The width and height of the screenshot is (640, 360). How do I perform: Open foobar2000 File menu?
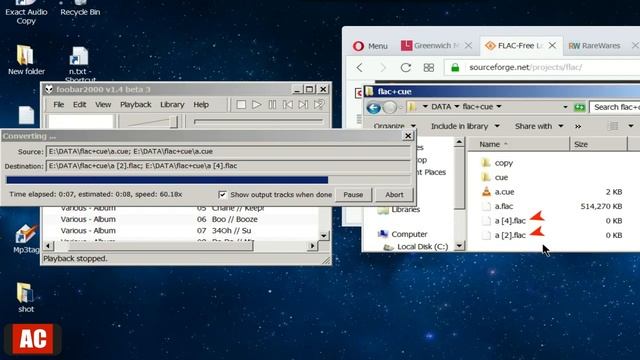click(x=58, y=105)
